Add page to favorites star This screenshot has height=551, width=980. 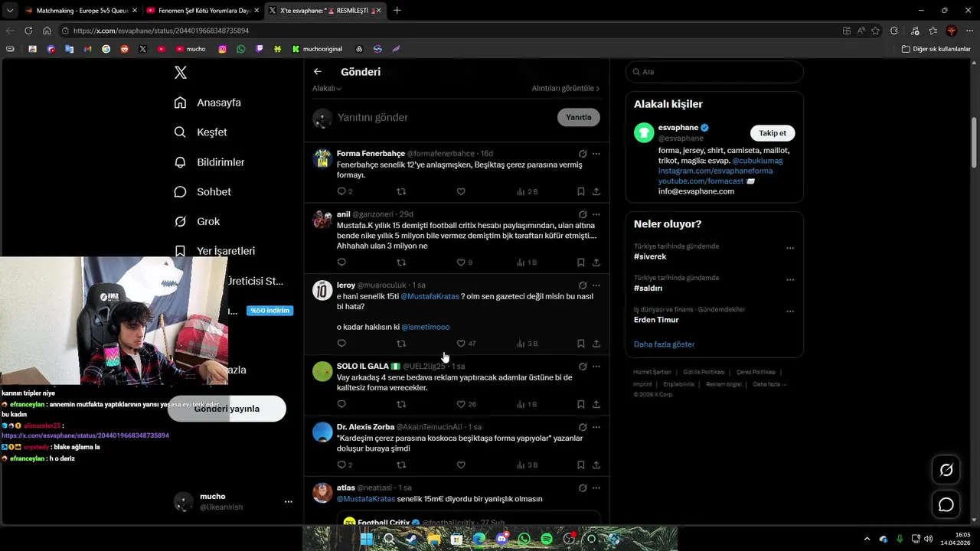click(875, 31)
